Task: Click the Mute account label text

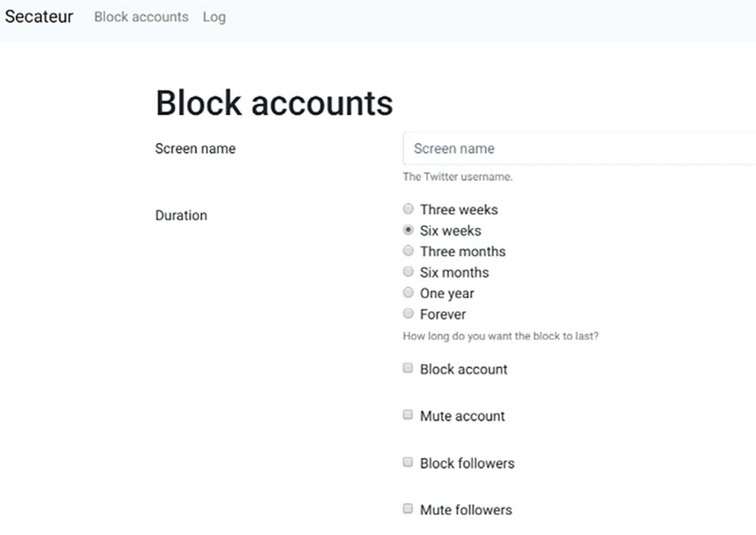Action: 462,416
